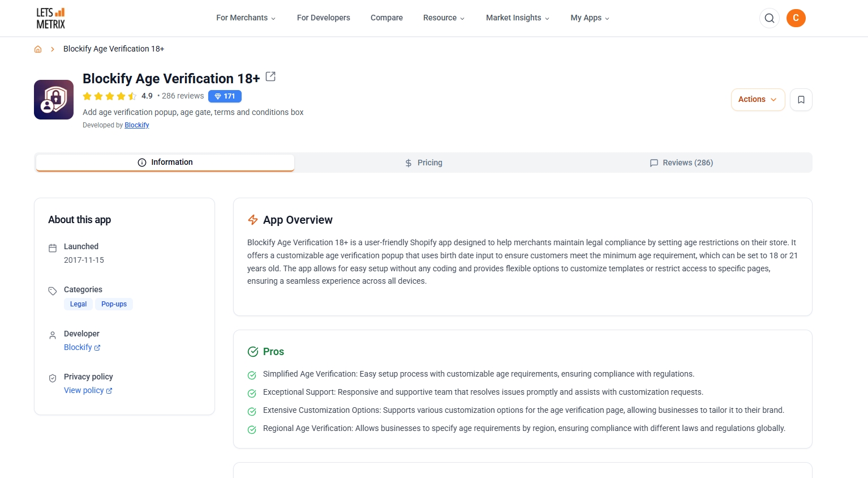This screenshot has height=478, width=868.
Task: Click the shield icon beside Privacy policy
Action: click(53, 378)
